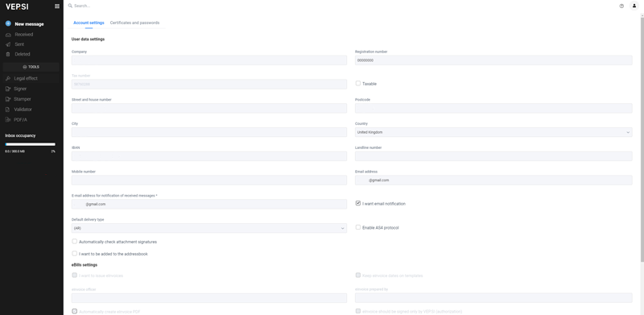Toggle Automatically create eInvoice PDF checkbox

[x=74, y=311]
